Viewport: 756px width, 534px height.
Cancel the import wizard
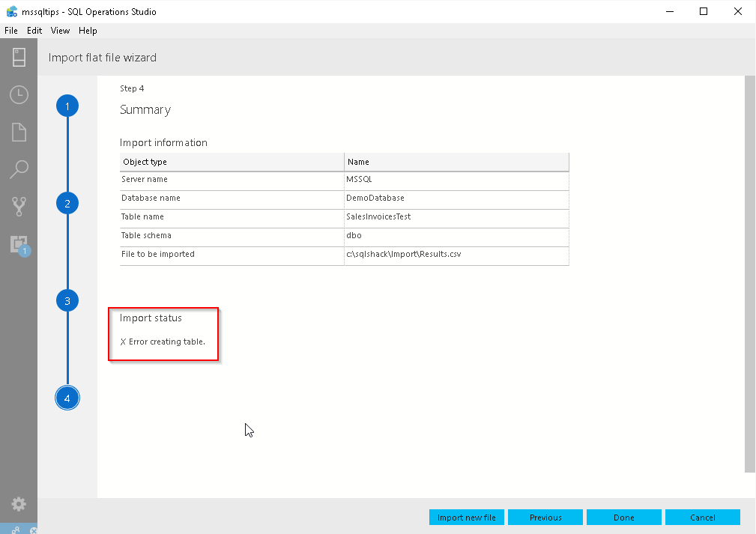pyautogui.click(x=703, y=518)
